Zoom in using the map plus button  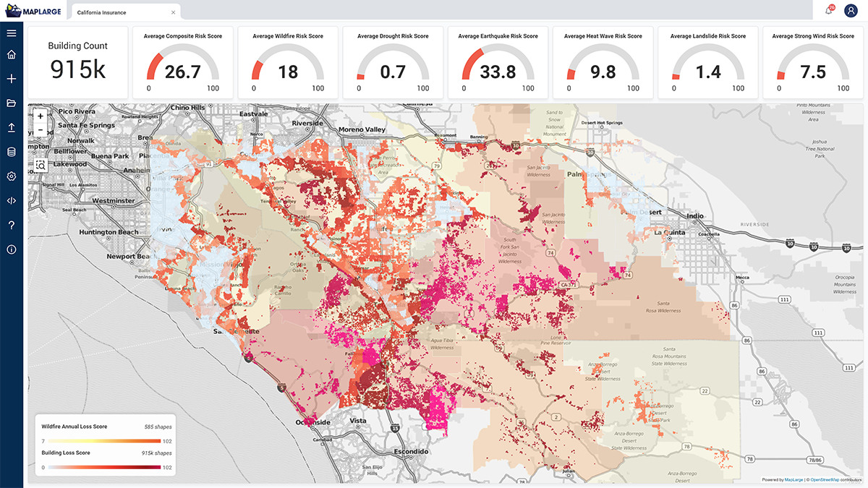click(40, 116)
